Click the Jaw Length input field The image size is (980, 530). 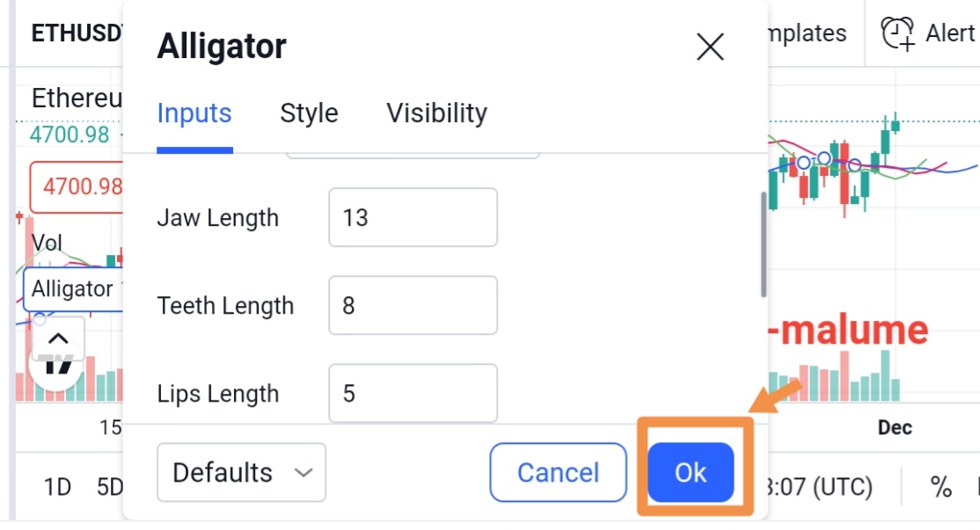tap(413, 217)
